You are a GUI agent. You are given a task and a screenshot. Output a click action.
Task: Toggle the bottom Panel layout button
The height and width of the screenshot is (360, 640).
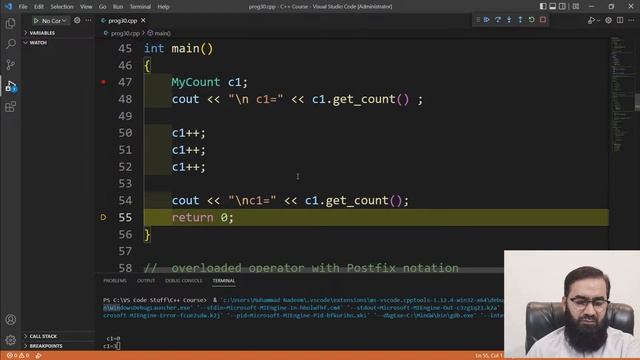click(553, 7)
